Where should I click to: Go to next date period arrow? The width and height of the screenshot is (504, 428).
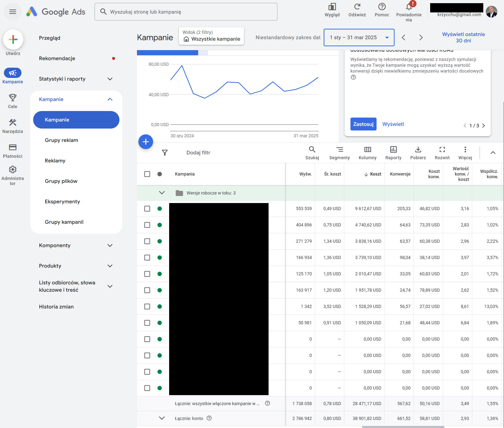point(421,37)
